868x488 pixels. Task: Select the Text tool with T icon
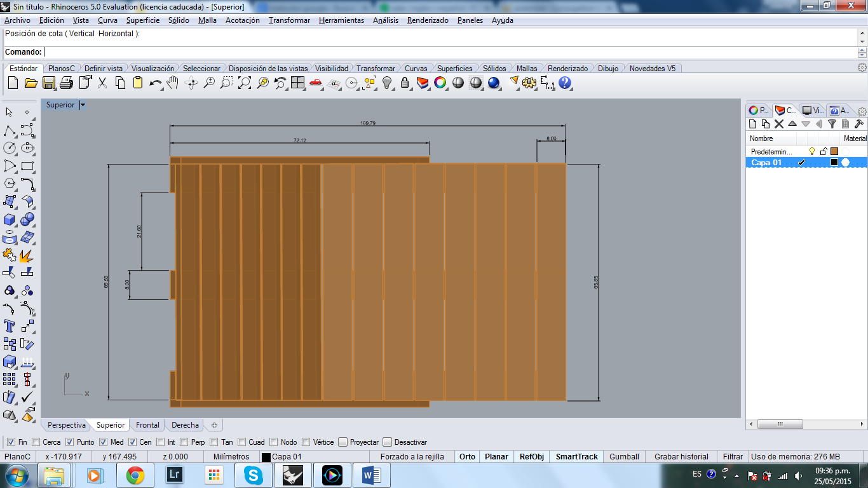coord(10,326)
